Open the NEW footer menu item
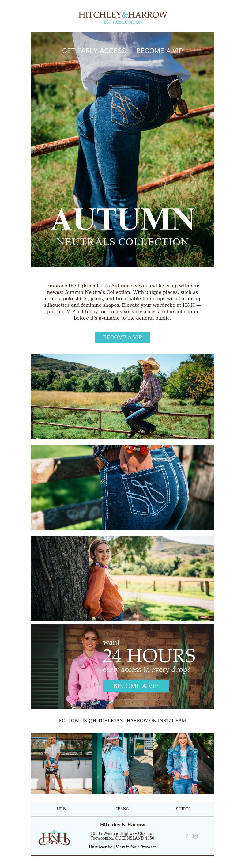The width and height of the screenshot is (245, 868). [62, 809]
